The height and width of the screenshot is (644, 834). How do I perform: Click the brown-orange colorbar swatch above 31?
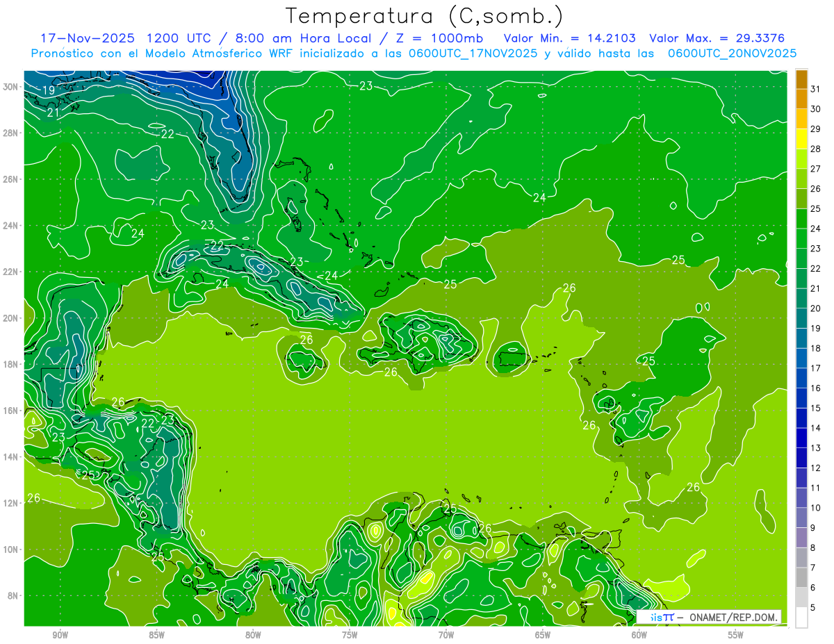801,79
